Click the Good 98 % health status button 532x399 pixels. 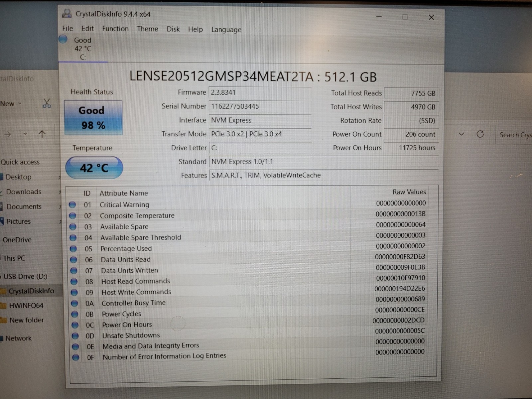(93, 118)
